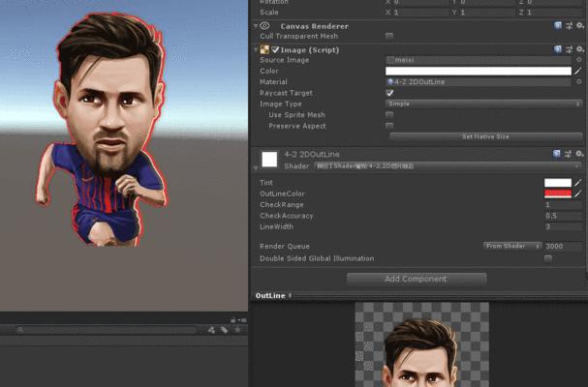Open the Project panel options menu icon
The width and height of the screenshot is (588, 387).
pos(243,320)
